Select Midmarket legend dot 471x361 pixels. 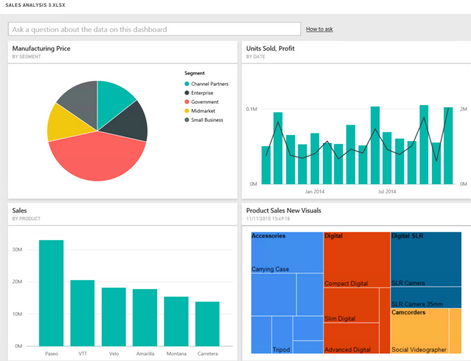click(187, 111)
